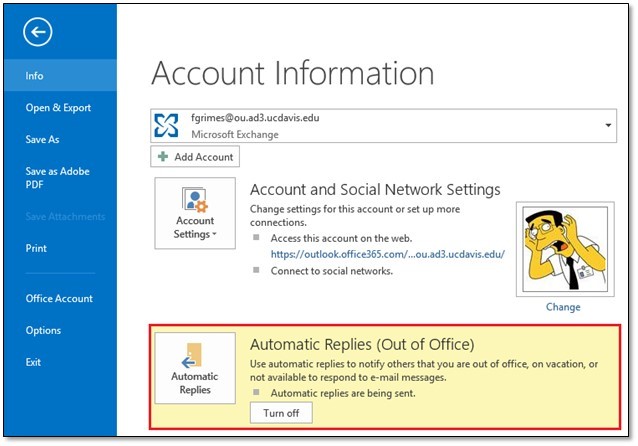Image resolution: width=638 pixels, height=446 pixels.
Task: Open Outlook Options
Action: point(43,330)
